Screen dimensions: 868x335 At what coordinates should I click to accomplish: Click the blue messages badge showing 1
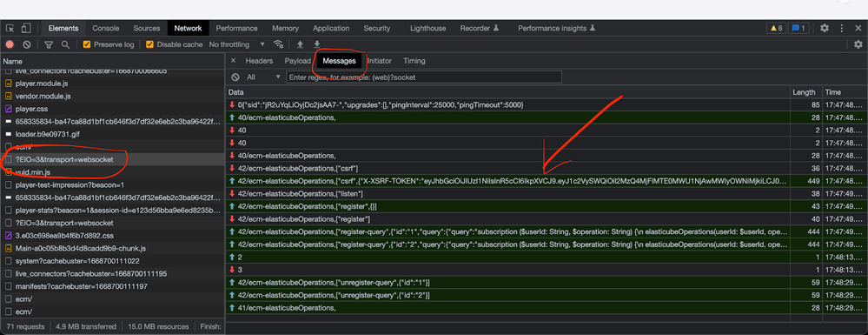click(x=798, y=28)
